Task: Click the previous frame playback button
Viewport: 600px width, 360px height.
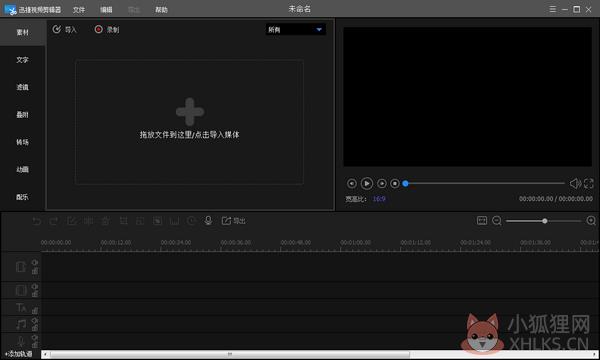Action: tap(352, 184)
